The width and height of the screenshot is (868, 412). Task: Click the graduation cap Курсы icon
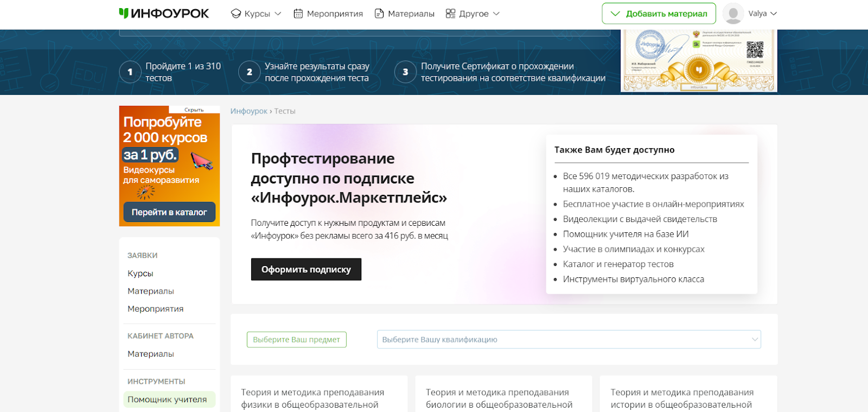click(236, 14)
